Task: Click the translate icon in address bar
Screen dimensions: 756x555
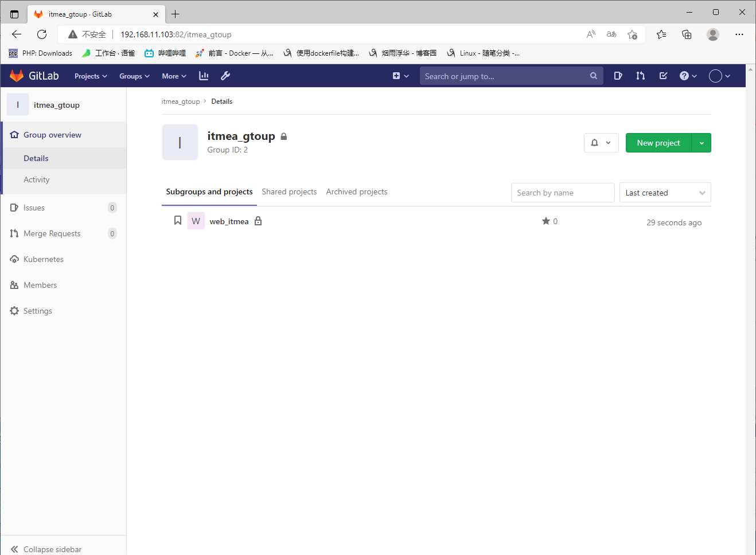Action: [611, 34]
